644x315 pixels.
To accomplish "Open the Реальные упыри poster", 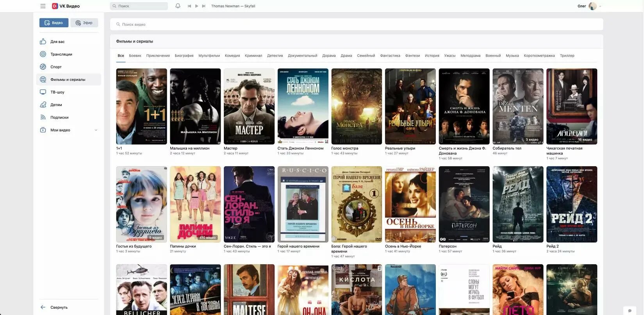I will (410, 107).
